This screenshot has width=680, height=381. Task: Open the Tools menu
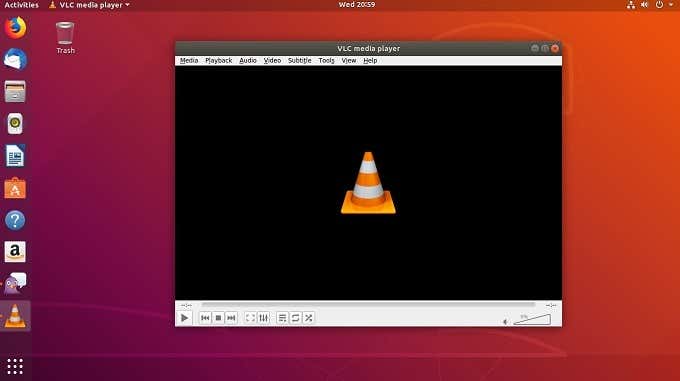[326, 61]
